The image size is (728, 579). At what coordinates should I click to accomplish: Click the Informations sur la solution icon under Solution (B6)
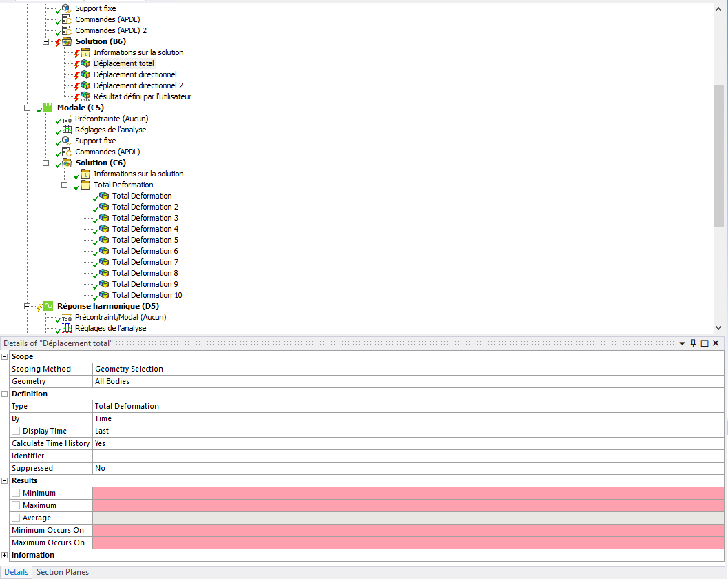(85, 52)
